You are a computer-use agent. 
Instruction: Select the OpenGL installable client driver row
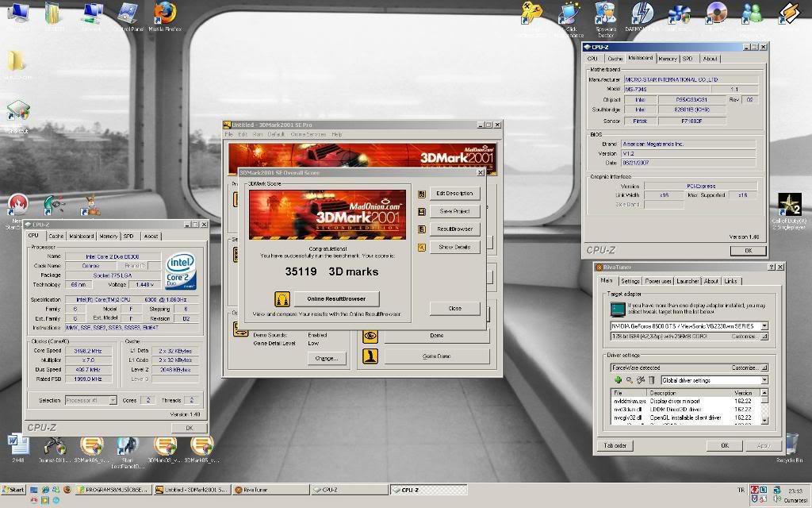click(x=686, y=418)
